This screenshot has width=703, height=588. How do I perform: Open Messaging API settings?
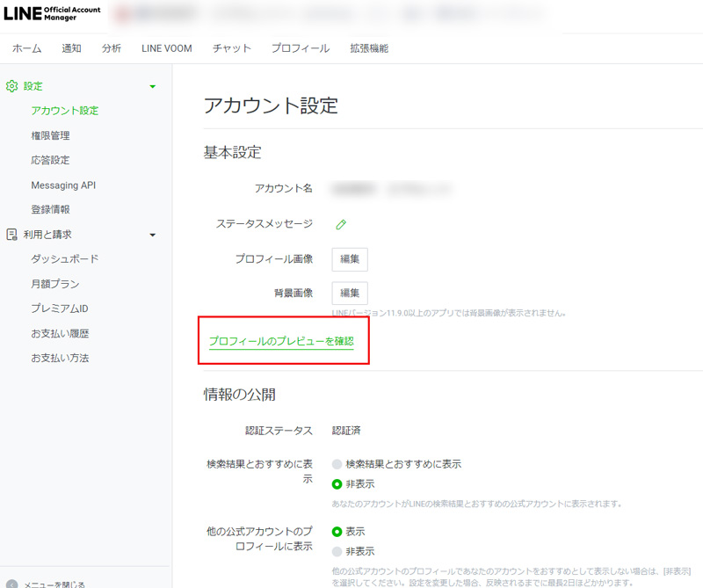(x=63, y=185)
